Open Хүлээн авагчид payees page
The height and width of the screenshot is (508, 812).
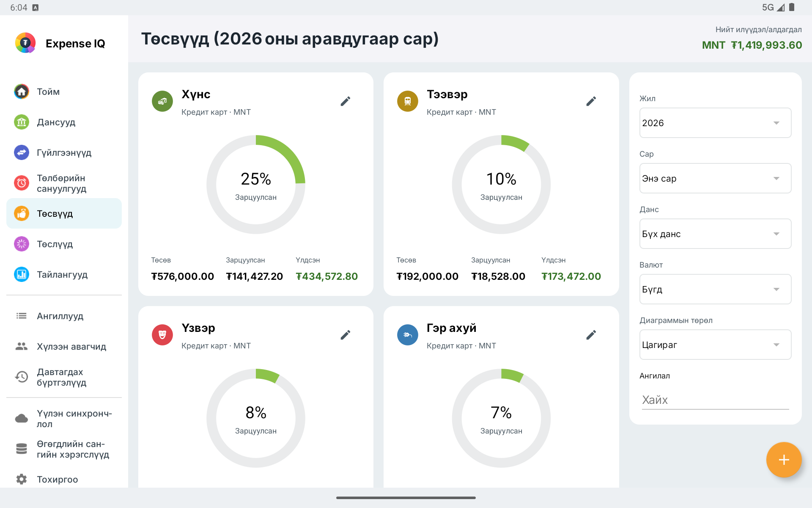click(x=64, y=346)
